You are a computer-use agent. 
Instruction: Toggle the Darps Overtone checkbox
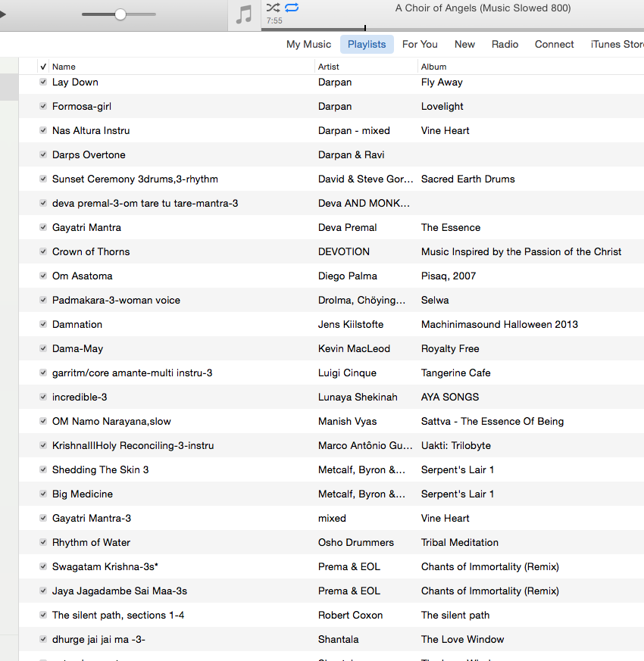[43, 154]
